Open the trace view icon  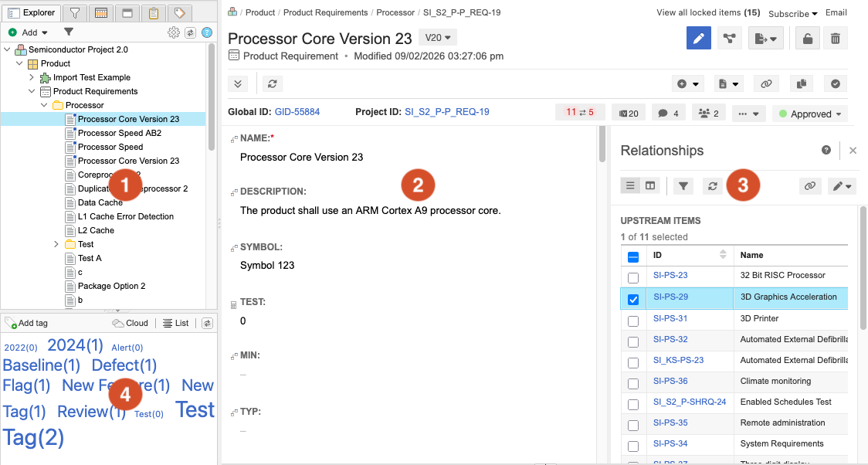click(x=730, y=38)
